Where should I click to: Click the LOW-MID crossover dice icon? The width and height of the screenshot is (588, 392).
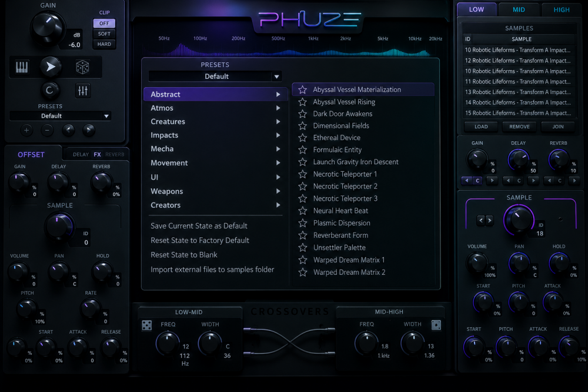(x=147, y=325)
